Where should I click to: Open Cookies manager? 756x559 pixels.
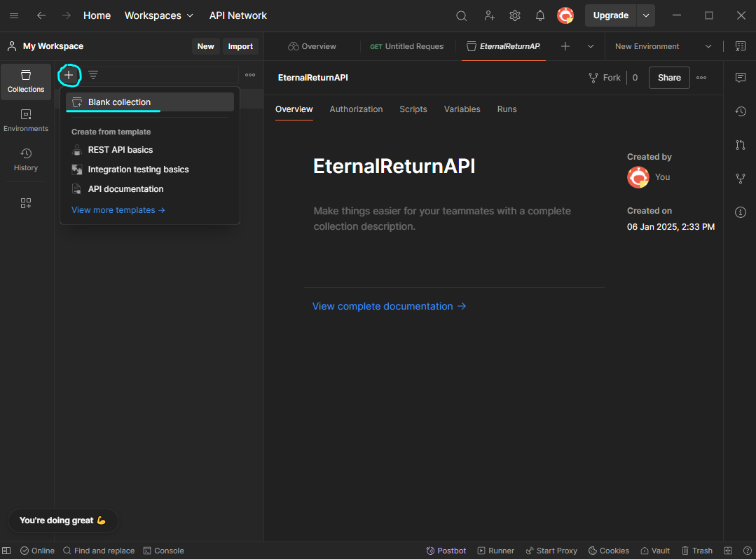[x=608, y=551]
